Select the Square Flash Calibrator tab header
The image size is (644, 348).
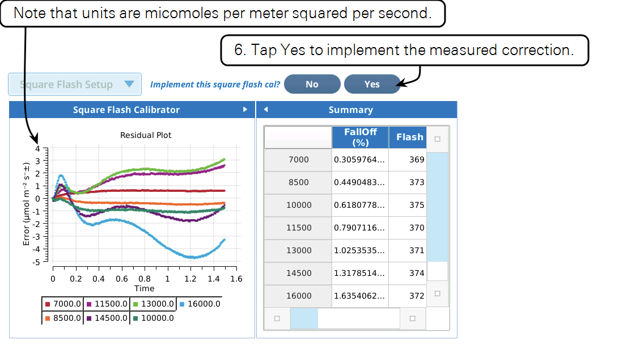point(126,110)
